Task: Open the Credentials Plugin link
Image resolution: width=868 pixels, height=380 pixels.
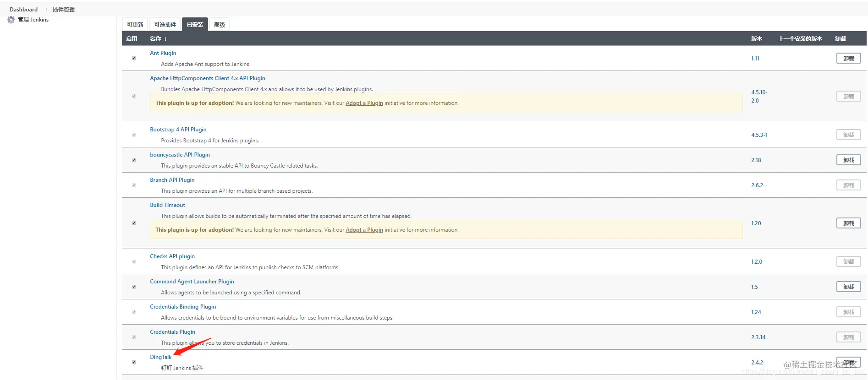Action: [172, 332]
